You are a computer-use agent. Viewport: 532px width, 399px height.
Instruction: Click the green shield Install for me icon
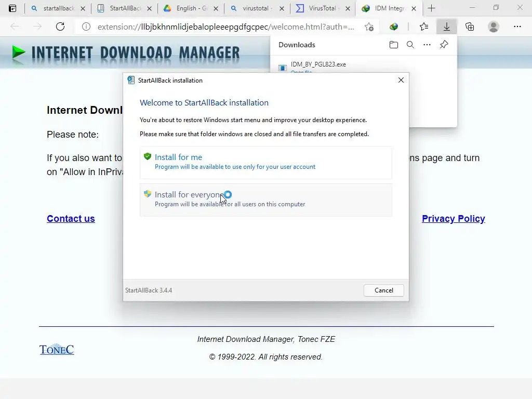pos(147,156)
